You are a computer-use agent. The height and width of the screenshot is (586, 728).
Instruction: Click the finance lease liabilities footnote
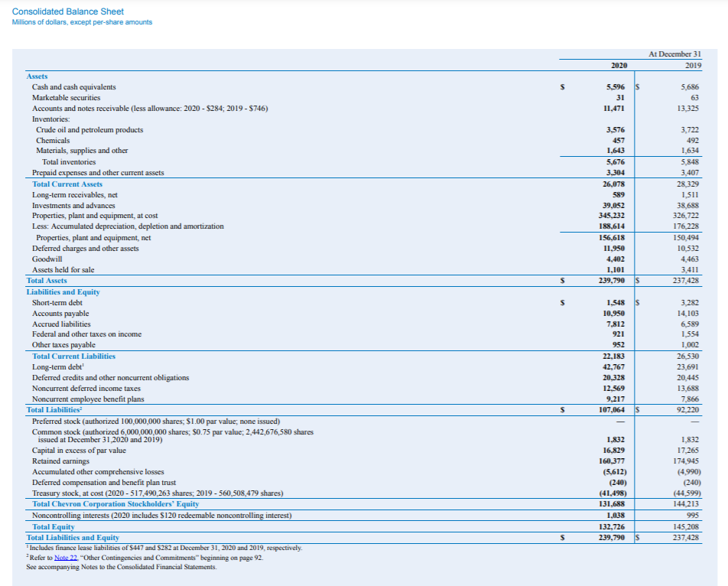tap(164, 548)
